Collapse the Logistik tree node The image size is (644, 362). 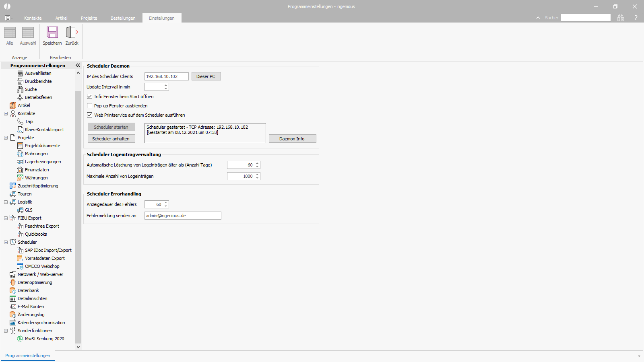pyautogui.click(x=6, y=202)
